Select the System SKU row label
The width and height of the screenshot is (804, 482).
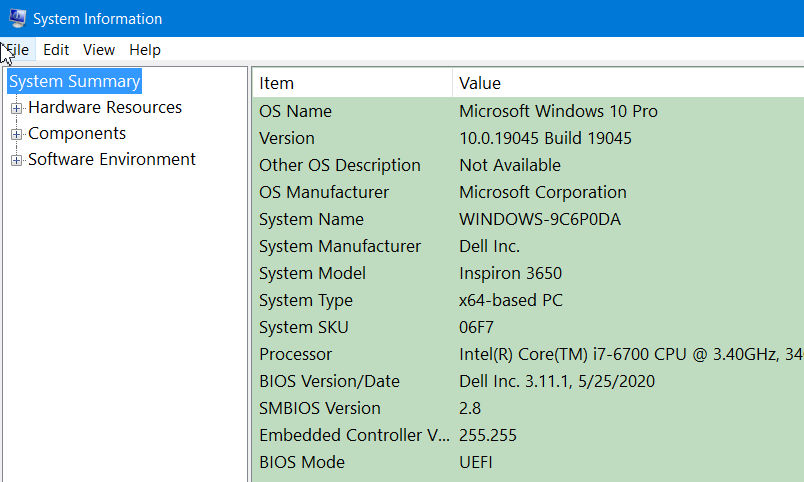[x=304, y=327]
